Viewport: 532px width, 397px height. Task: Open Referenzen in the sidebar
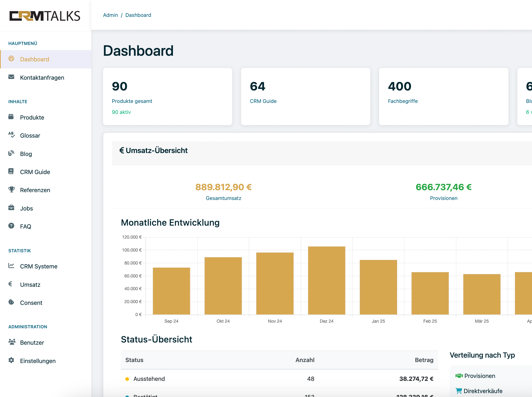(x=46, y=190)
